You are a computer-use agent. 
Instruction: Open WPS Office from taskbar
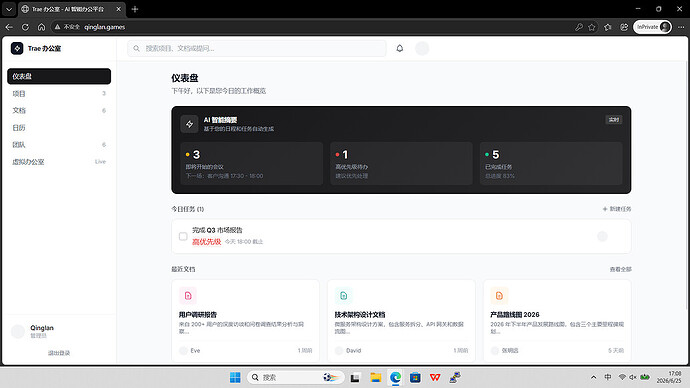(x=435, y=377)
